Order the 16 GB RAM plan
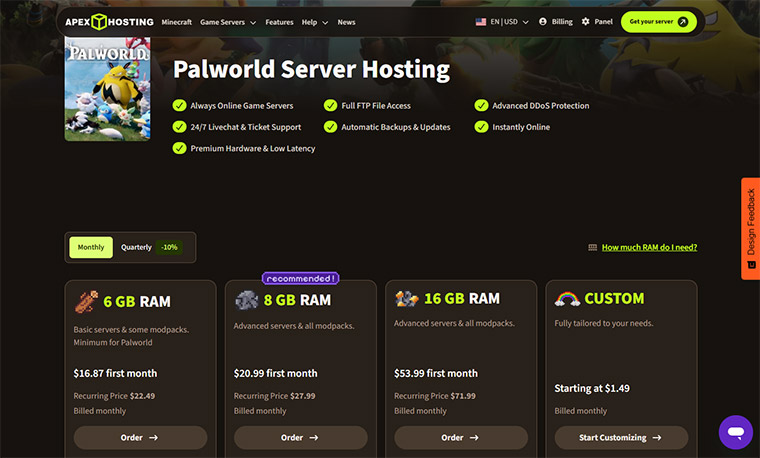Viewport: 760px width, 458px height. (461, 438)
